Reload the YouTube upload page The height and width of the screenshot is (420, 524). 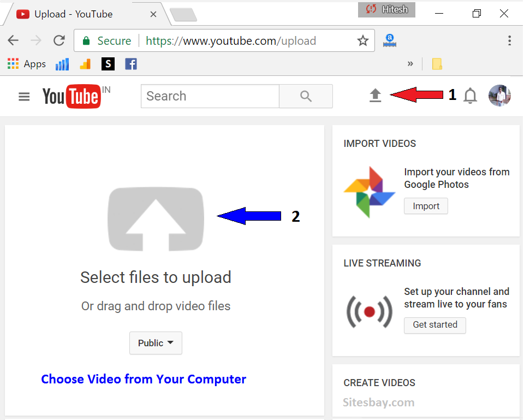[x=59, y=40]
